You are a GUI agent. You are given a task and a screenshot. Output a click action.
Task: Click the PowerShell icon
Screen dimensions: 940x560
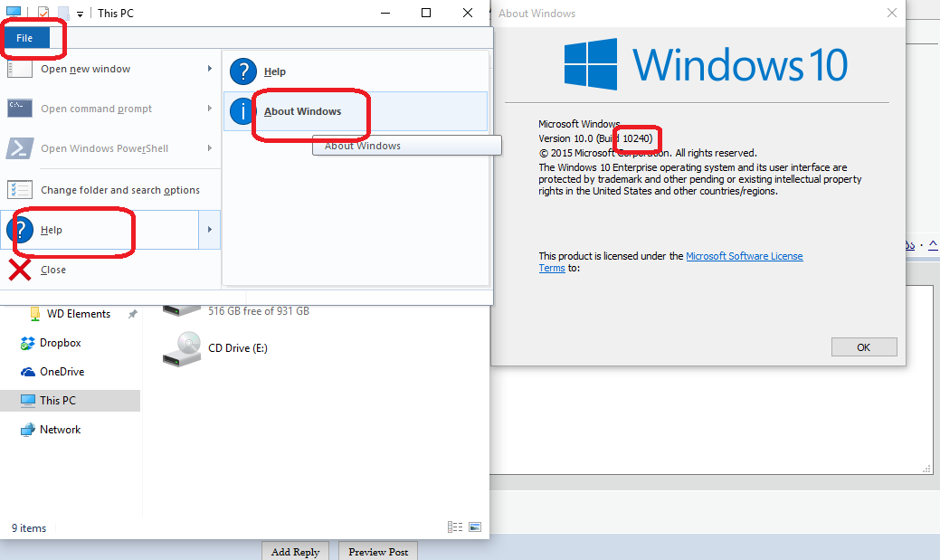point(20,148)
